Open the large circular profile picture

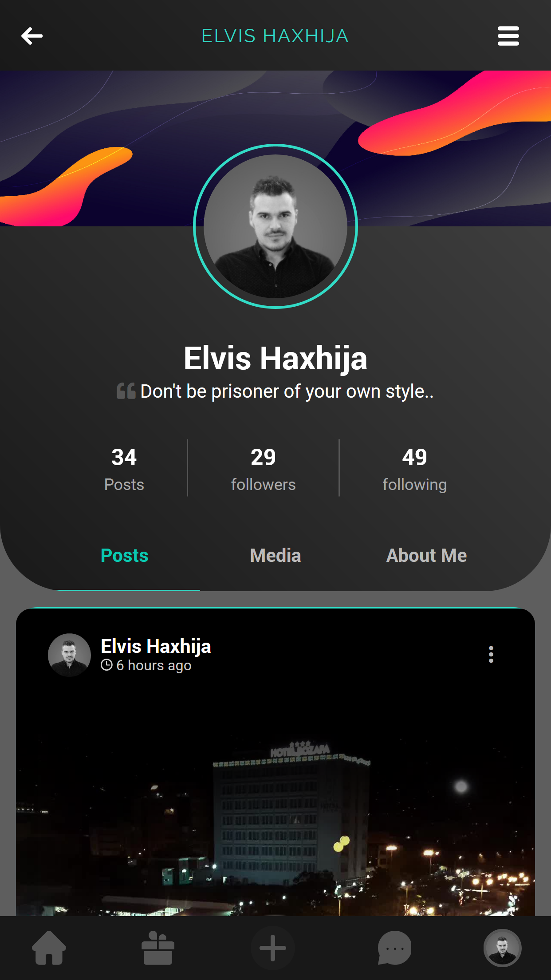275,226
